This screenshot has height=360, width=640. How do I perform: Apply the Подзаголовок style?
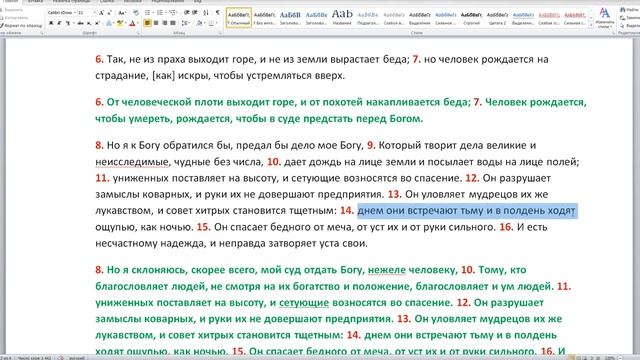pyautogui.click(x=368, y=18)
